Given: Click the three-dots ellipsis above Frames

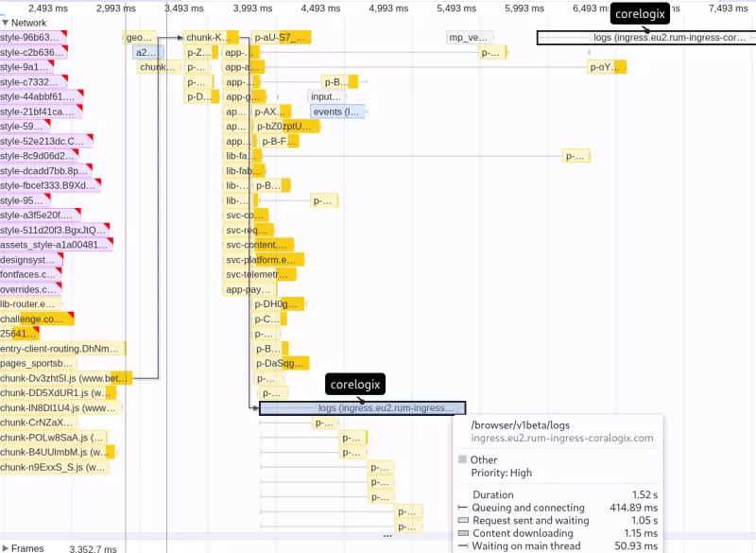Looking at the screenshot, I should [x=387, y=535].
